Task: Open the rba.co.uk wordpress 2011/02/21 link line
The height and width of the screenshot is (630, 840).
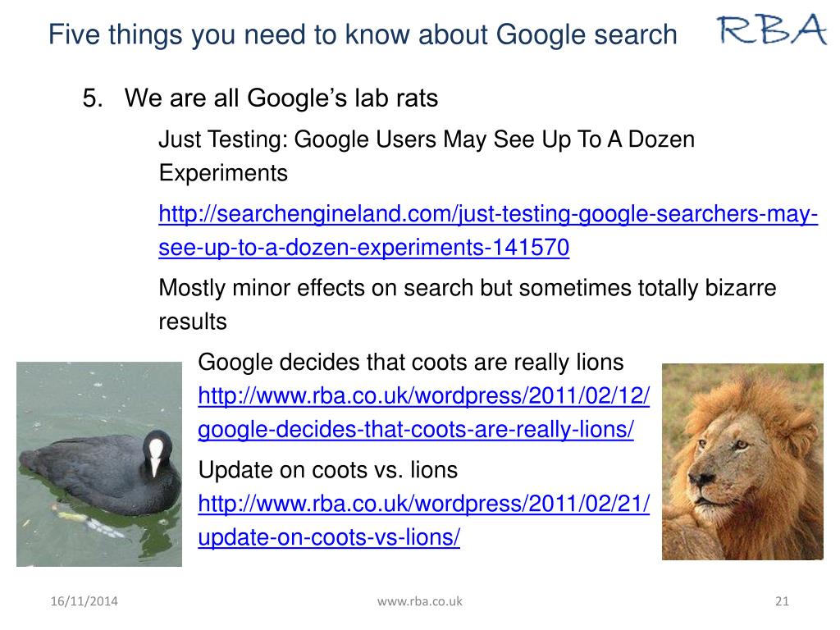Action: [x=424, y=504]
